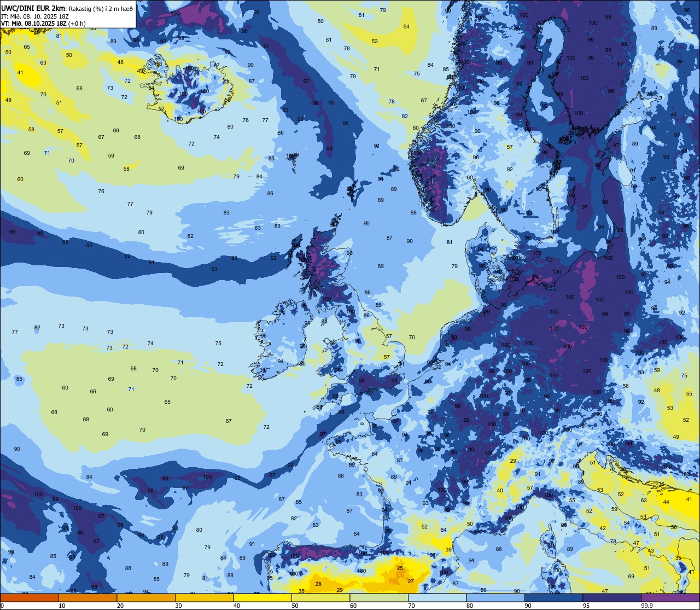Click the legend tick label "70"
This screenshot has height=610, width=700.
411,605
